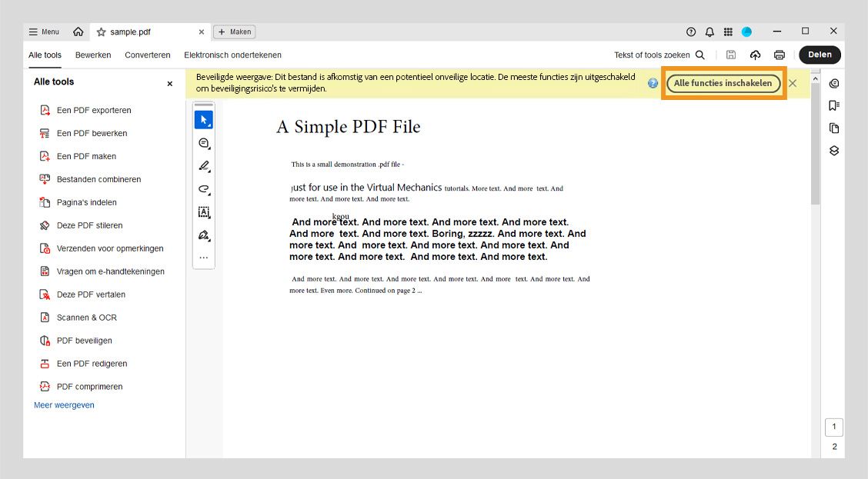Switch to the Bewerken tab

click(93, 55)
